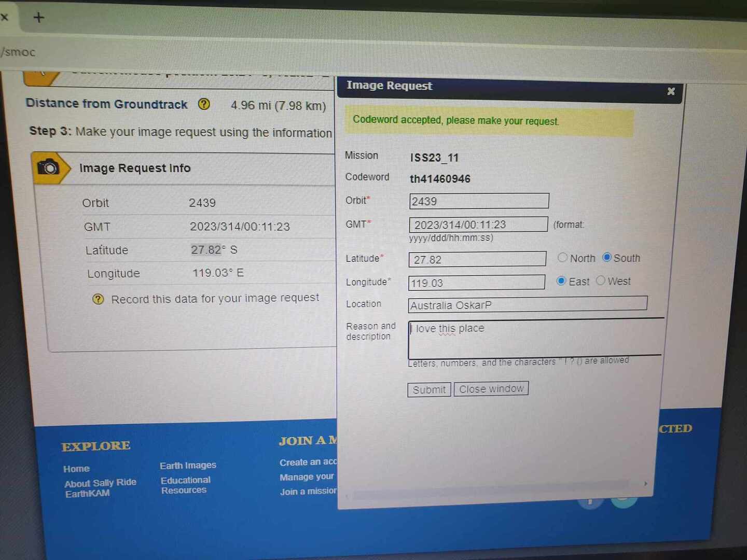Open a new browser tab with plus icon
This screenshot has width=747, height=560.
point(39,18)
